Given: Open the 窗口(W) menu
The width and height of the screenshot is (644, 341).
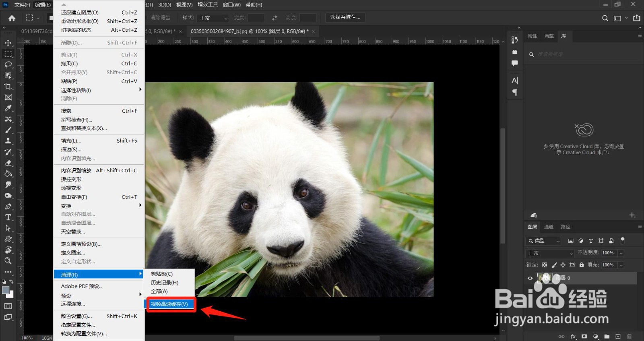Looking at the screenshot, I should [231, 5].
